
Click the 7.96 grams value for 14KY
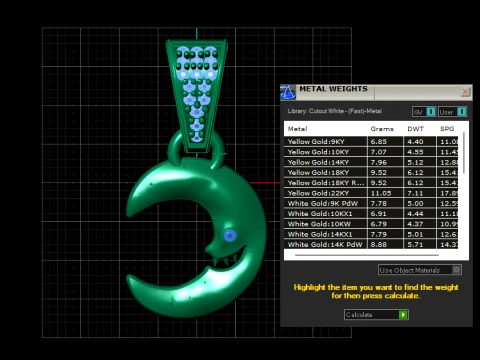(379, 162)
